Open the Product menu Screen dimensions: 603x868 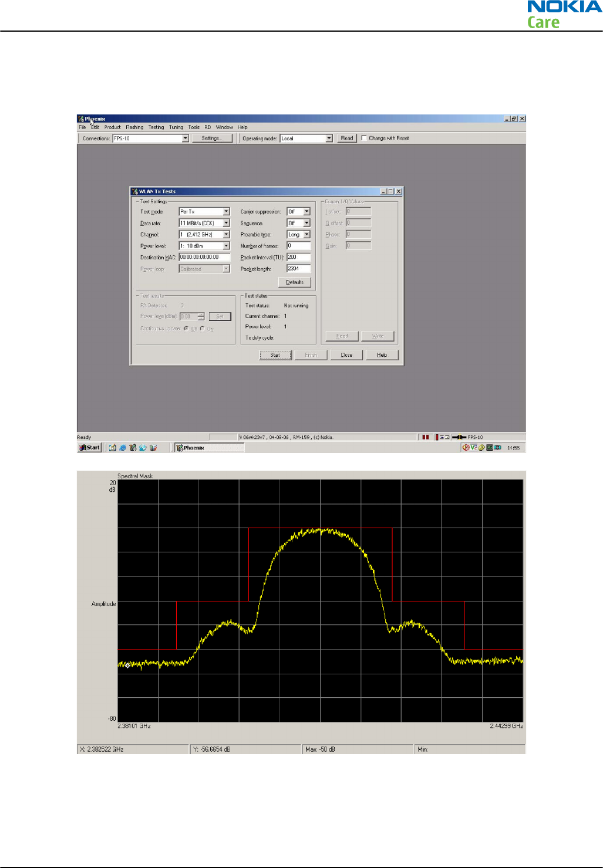pyautogui.click(x=112, y=127)
